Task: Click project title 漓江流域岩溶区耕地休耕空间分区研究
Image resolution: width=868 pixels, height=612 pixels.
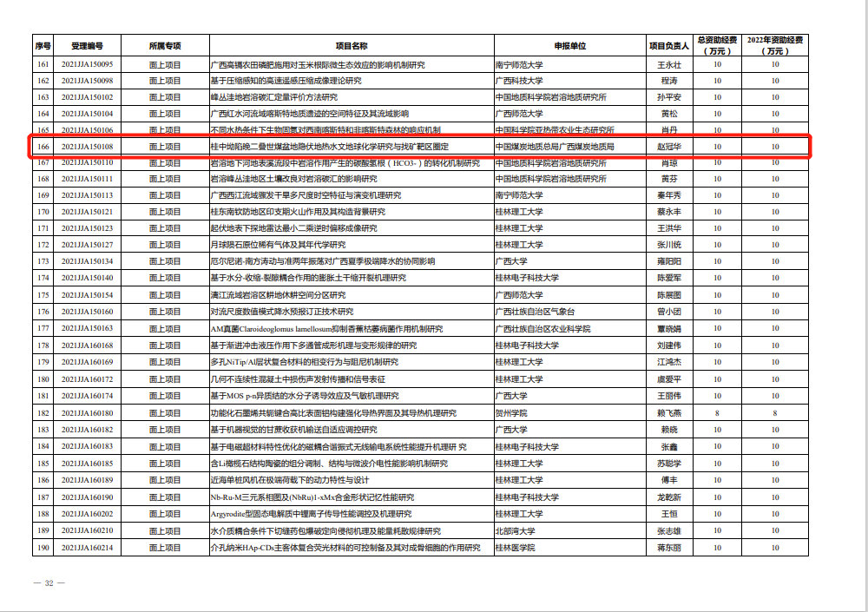Action: point(278,295)
